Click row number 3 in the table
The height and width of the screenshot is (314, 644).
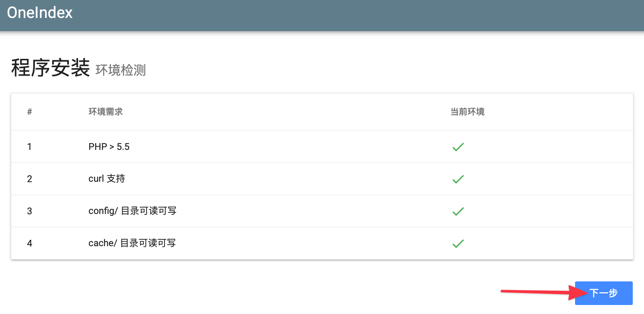[x=30, y=211]
